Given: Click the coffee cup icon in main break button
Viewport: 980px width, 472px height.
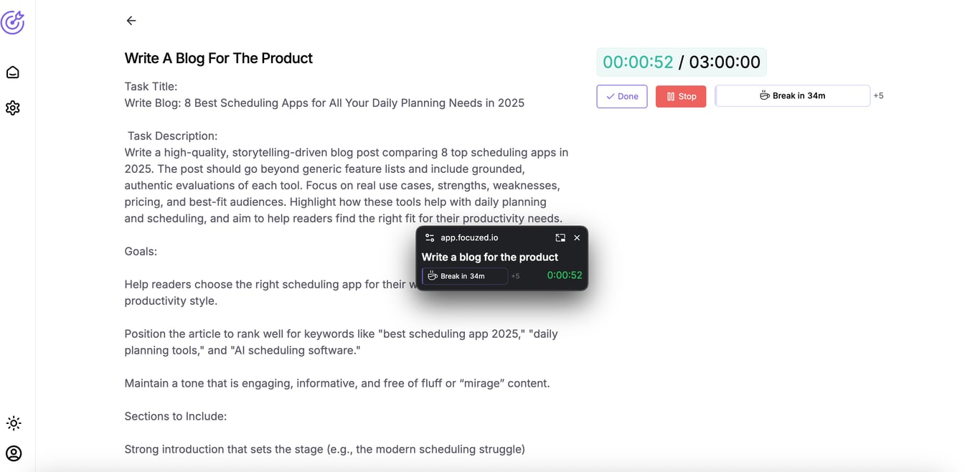Looking at the screenshot, I should tap(765, 95).
